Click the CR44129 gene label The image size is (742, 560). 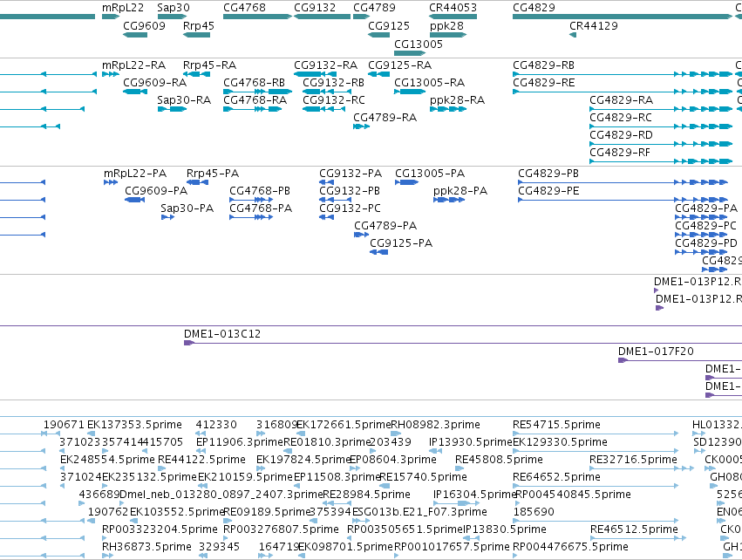click(594, 26)
